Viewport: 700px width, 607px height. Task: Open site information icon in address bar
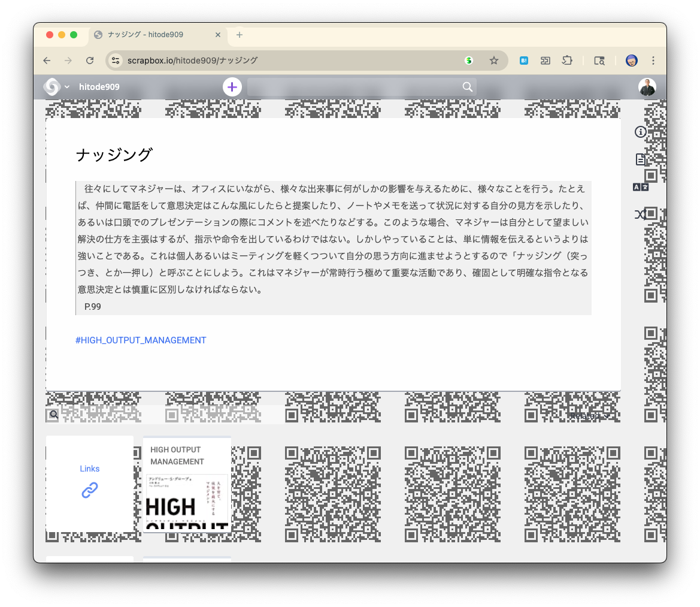pos(116,61)
